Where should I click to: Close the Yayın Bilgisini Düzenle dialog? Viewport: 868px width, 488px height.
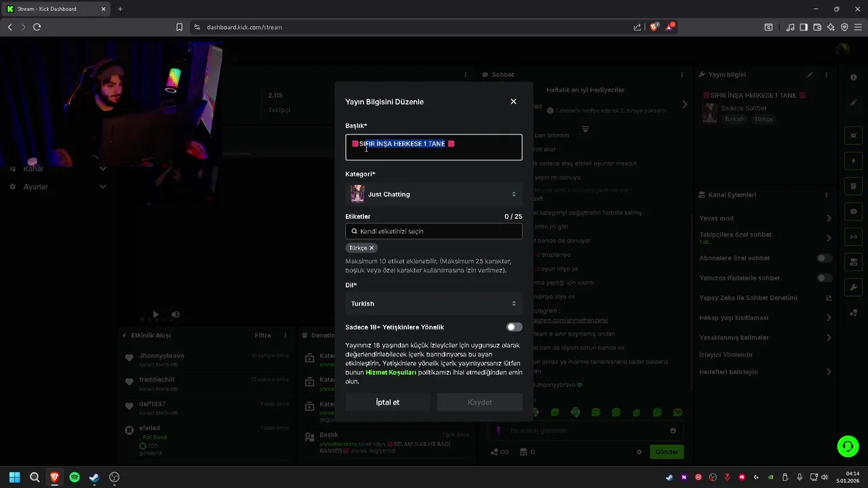tap(513, 102)
